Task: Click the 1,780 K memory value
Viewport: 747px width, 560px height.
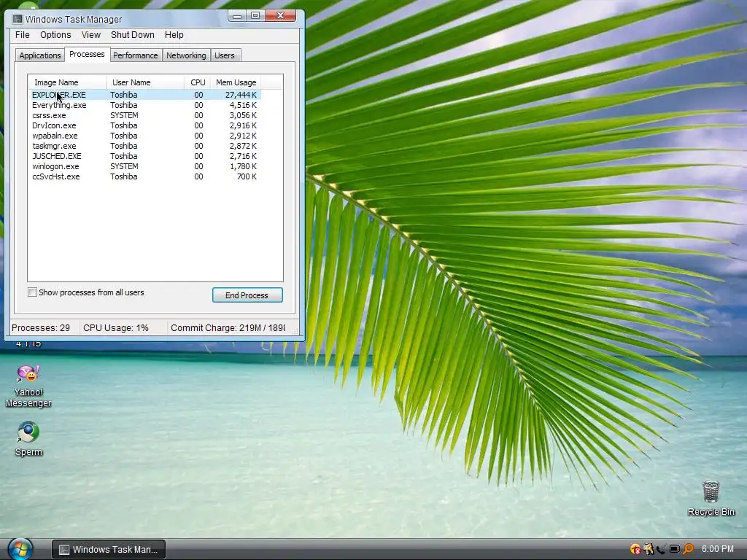Action: point(243,167)
